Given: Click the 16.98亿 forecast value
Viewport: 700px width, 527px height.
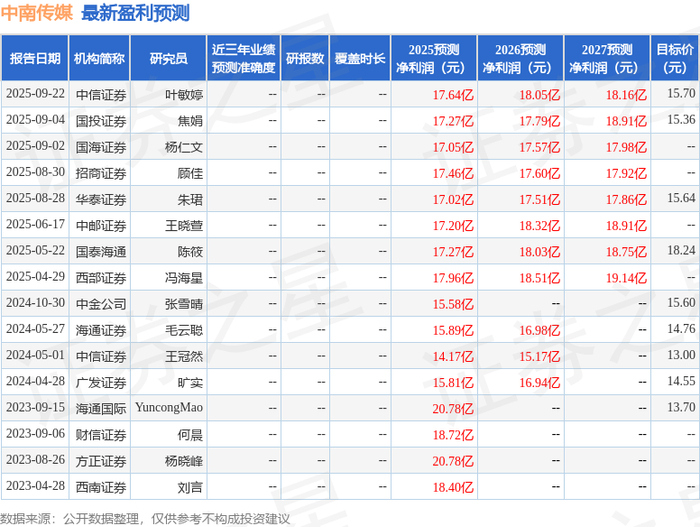Looking at the screenshot, I should (540, 330).
